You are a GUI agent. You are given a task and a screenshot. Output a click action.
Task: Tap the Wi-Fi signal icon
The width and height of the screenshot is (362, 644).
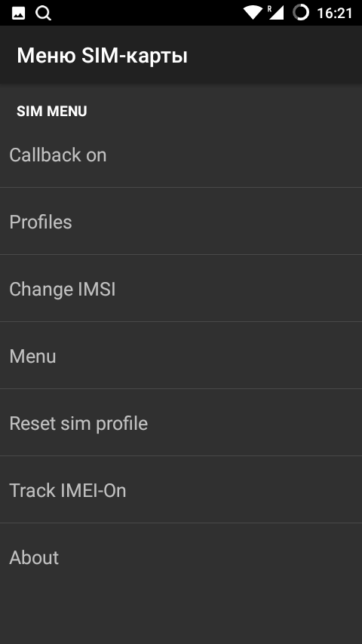(x=253, y=13)
